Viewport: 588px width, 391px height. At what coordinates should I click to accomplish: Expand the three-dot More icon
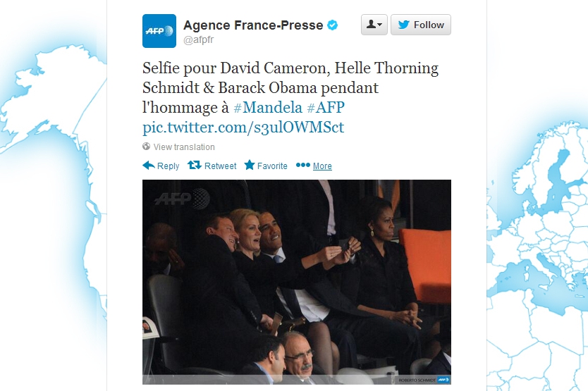point(303,165)
